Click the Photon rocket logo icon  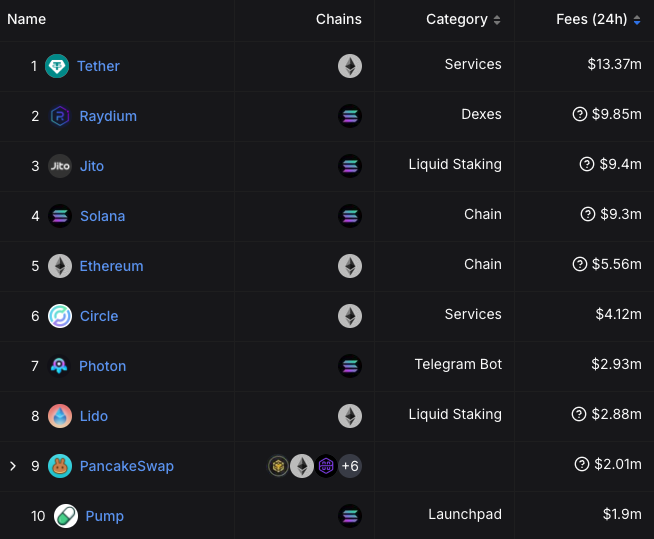pyautogui.click(x=60, y=366)
